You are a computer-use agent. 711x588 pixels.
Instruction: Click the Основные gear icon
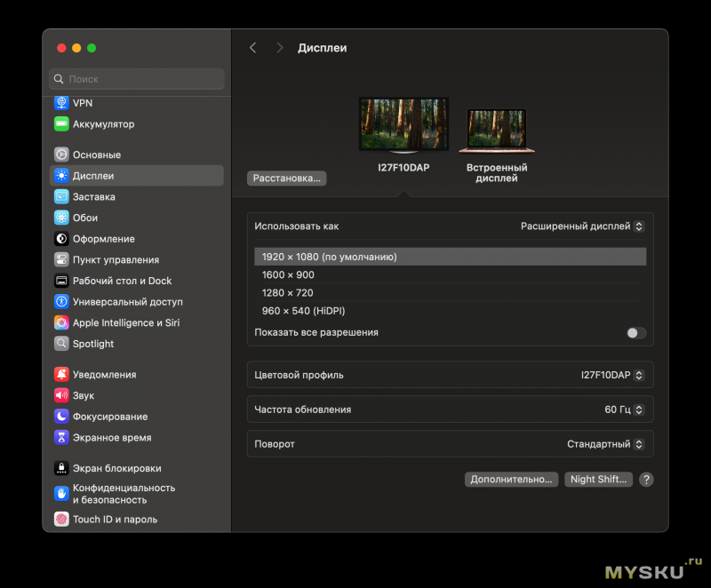point(61,155)
